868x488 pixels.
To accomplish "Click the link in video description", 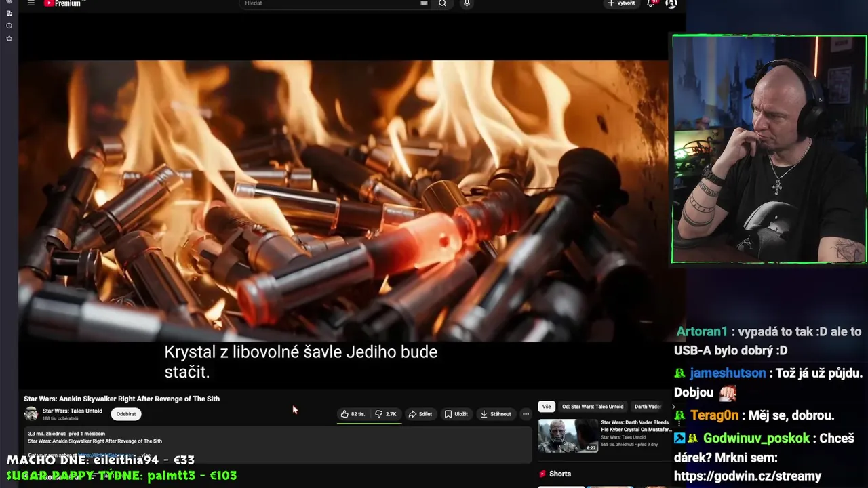I will 106,455.
